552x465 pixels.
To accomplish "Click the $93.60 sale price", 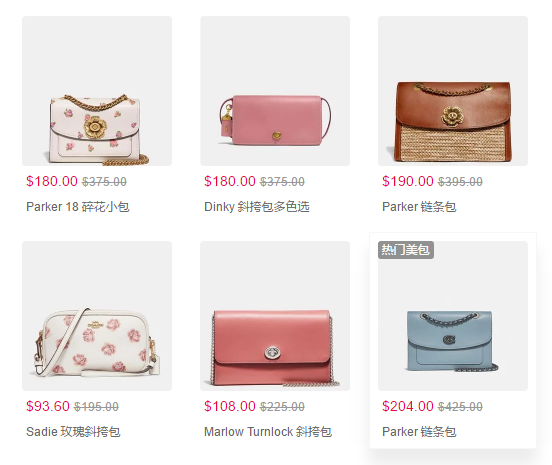I will (48, 406).
